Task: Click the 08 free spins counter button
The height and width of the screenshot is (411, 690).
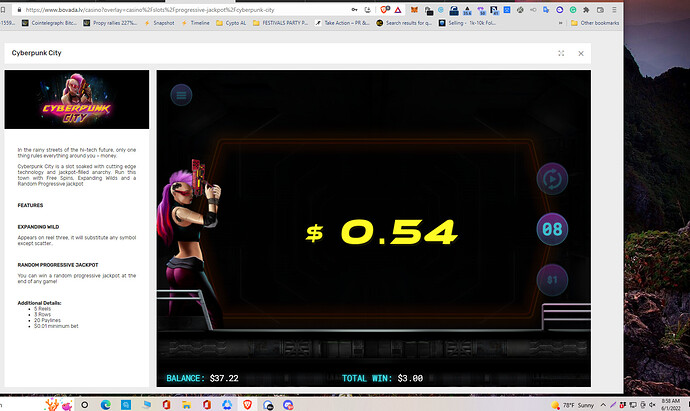Action: 552,229
